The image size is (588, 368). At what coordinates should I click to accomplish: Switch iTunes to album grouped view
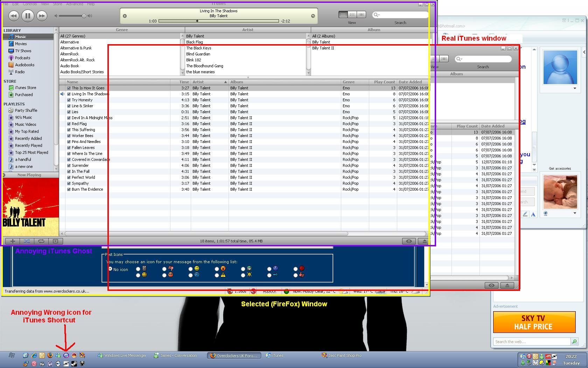[352, 15]
